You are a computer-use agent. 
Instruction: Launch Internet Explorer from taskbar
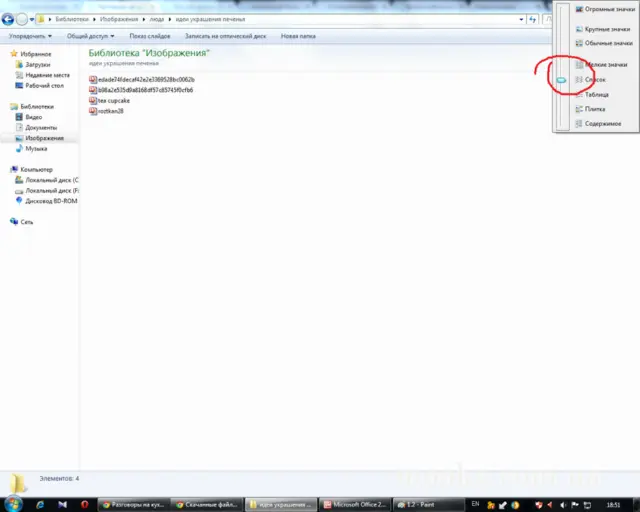pos(40,505)
